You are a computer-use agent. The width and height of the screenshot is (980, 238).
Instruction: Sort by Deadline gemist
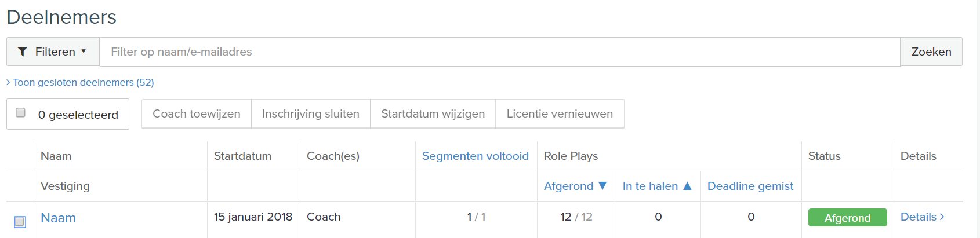coord(750,186)
